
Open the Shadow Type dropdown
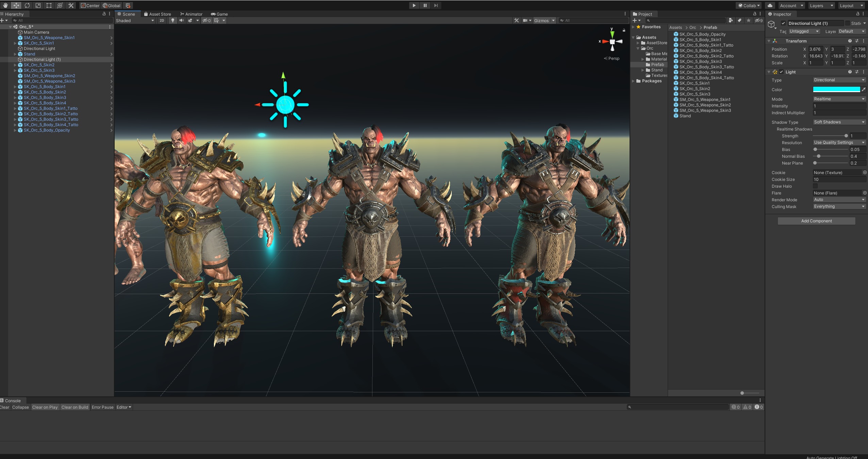click(839, 122)
